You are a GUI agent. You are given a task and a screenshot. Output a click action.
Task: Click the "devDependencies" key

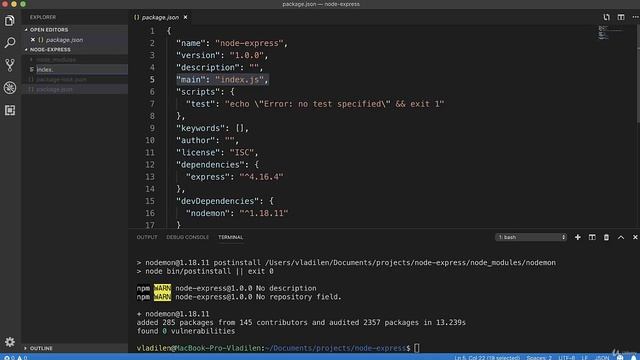(x=217, y=201)
